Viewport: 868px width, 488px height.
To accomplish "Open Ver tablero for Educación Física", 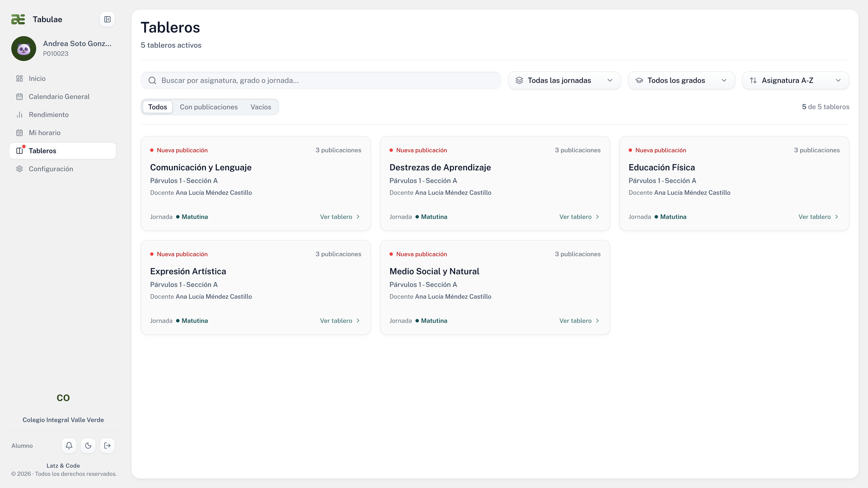I will (818, 217).
